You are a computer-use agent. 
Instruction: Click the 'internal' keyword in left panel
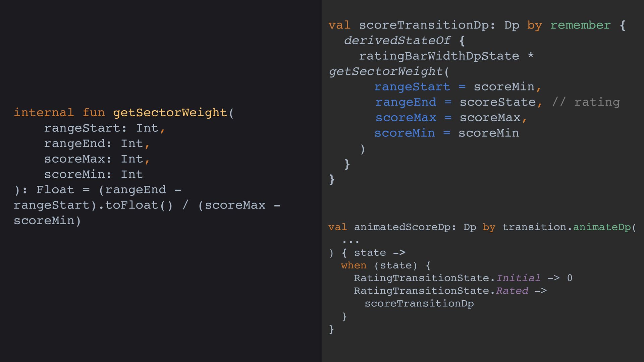click(x=44, y=113)
